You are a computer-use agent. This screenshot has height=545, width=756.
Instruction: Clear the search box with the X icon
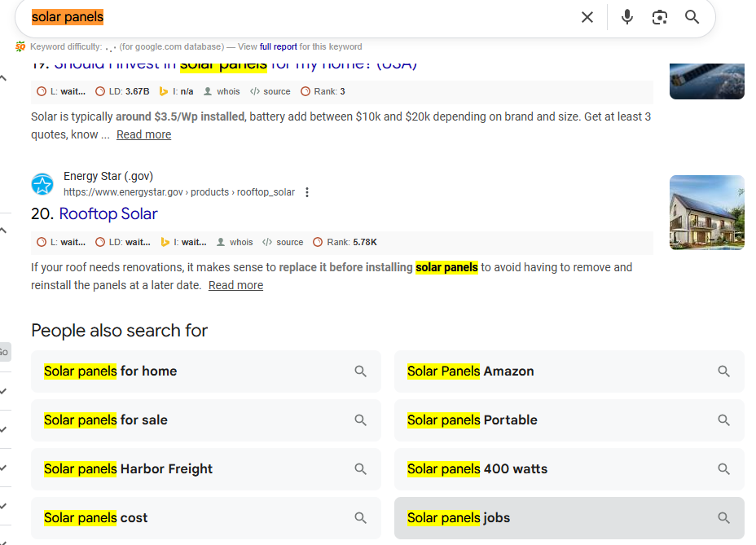click(587, 17)
